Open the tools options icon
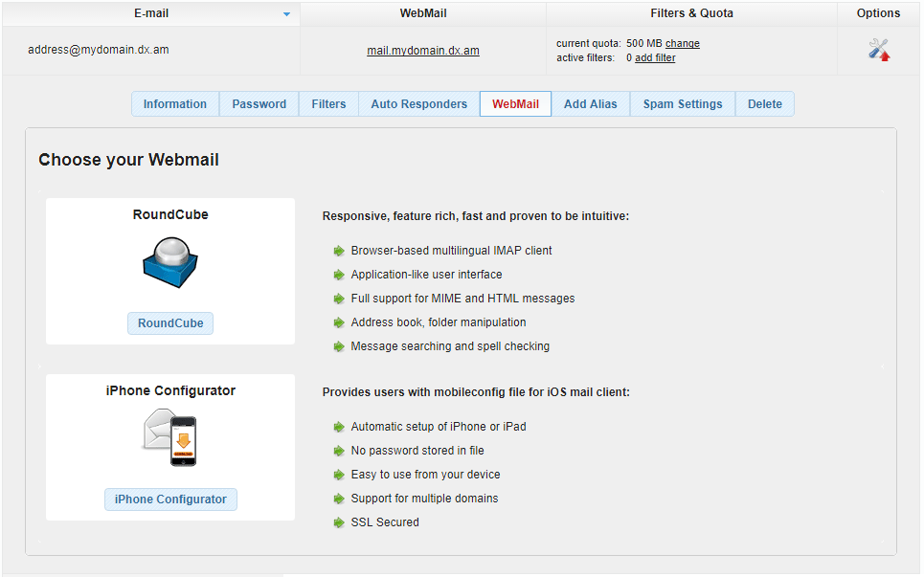The image size is (924, 577). [x=878, y=50]
